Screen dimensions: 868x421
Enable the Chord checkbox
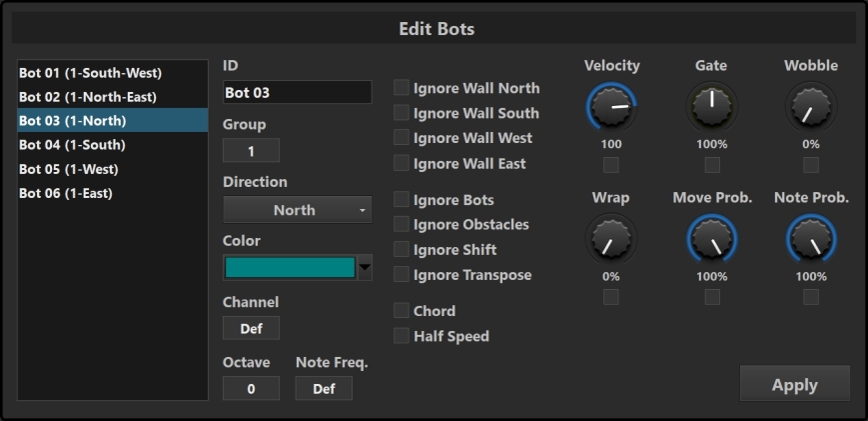coord(402,310)
